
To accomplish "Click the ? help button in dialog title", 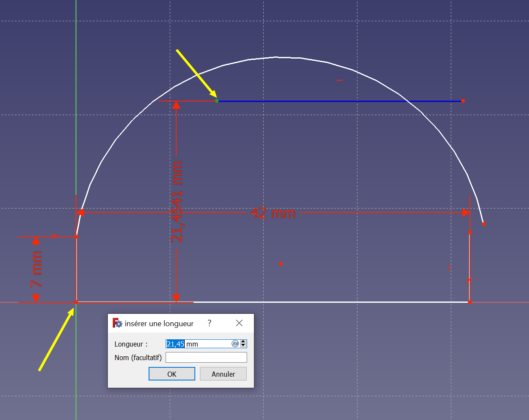I will click(209, 323).
